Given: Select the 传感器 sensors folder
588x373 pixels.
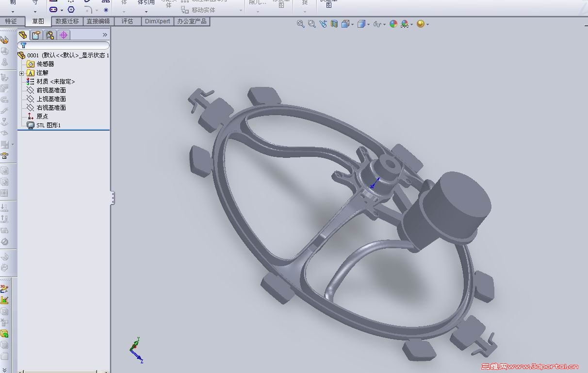Looking at the screenshot, I should [x=41, y=64].
